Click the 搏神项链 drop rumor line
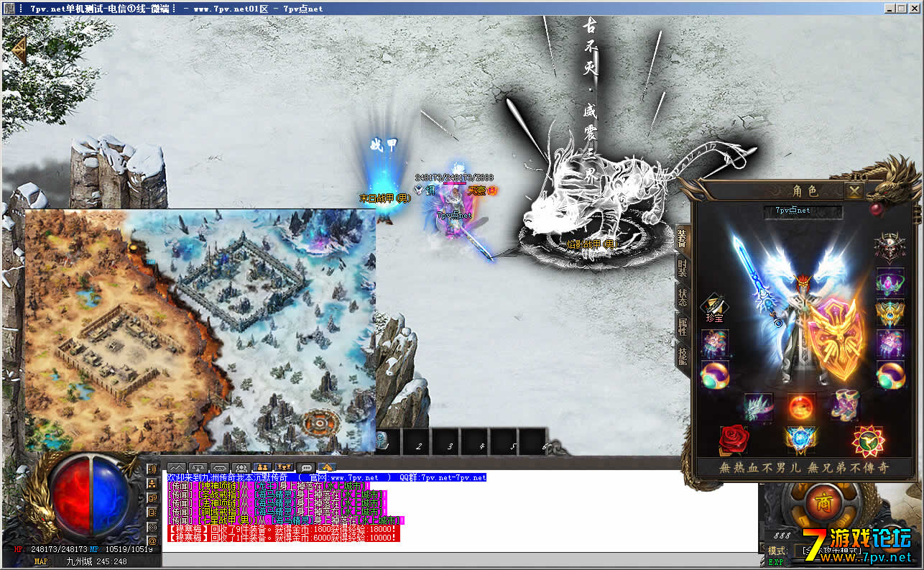The width and height of the screenshot is (924, 570). point(267,486)
